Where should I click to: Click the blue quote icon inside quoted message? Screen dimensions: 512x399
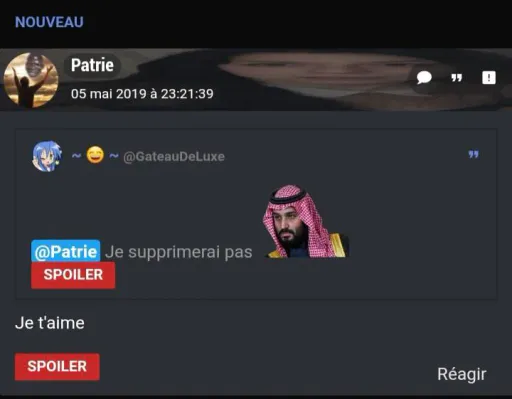(x=473, y=154)
